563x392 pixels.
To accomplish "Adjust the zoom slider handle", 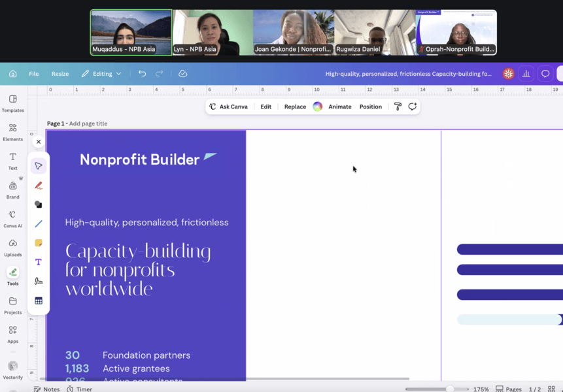I will (x=450, y=389).
